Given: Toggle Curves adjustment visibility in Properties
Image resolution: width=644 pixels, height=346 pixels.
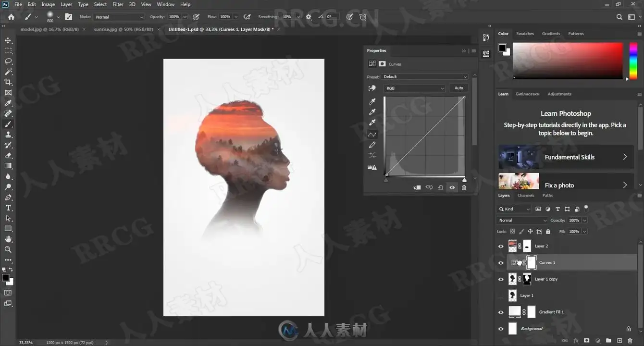Looking at the screenshot, I should [452, 187].
